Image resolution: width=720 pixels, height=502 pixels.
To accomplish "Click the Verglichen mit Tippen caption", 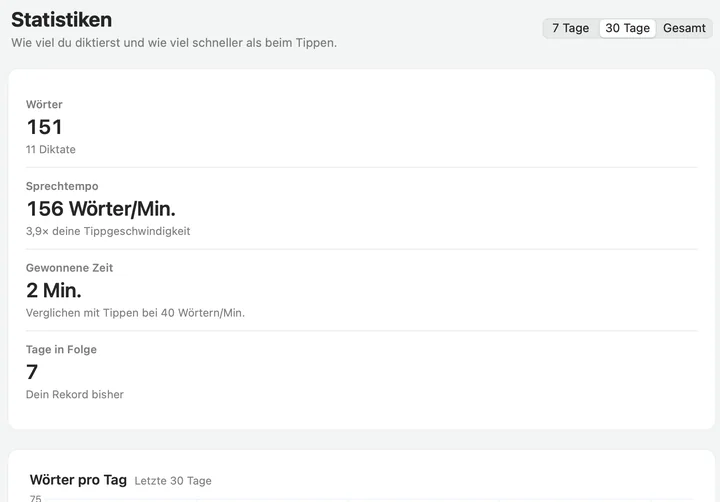I will pyautogui.click(x=135, y=313).
